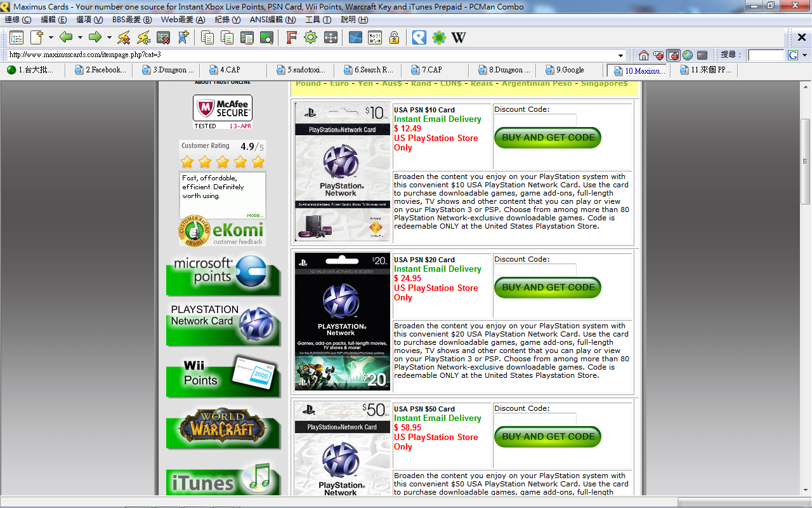Viewport: 812px width, 508px height.
Task: Switch to the 6.Search R... tab
Action: (368, 70)
